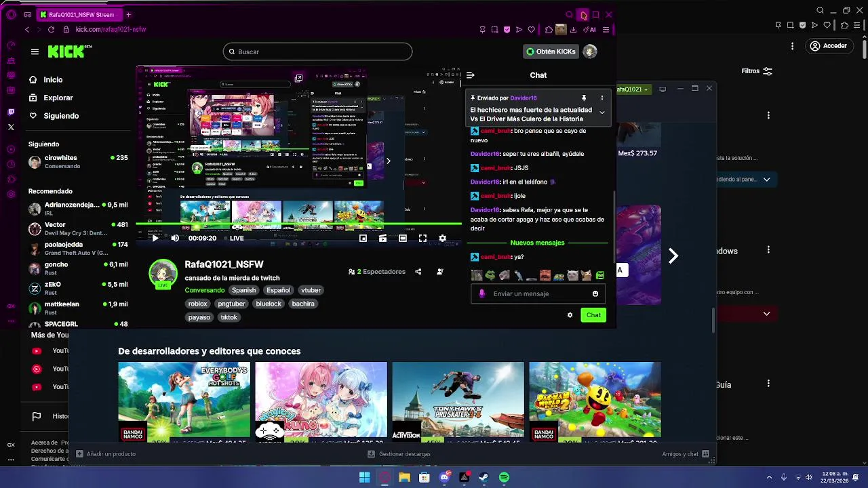The image size is (868, 488).
Task: Jump to LIVE in the player
Action: pos(233,238)
